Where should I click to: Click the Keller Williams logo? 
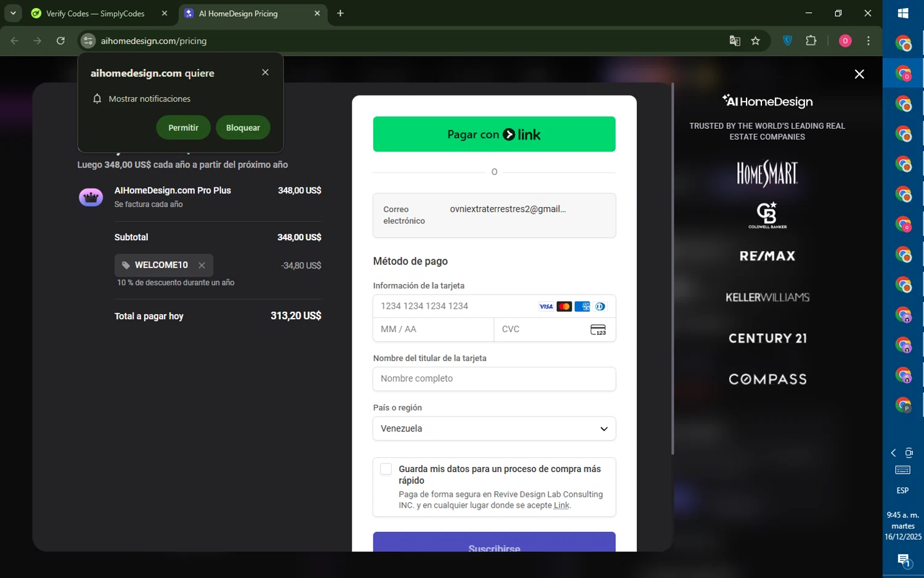coord(768,297)
